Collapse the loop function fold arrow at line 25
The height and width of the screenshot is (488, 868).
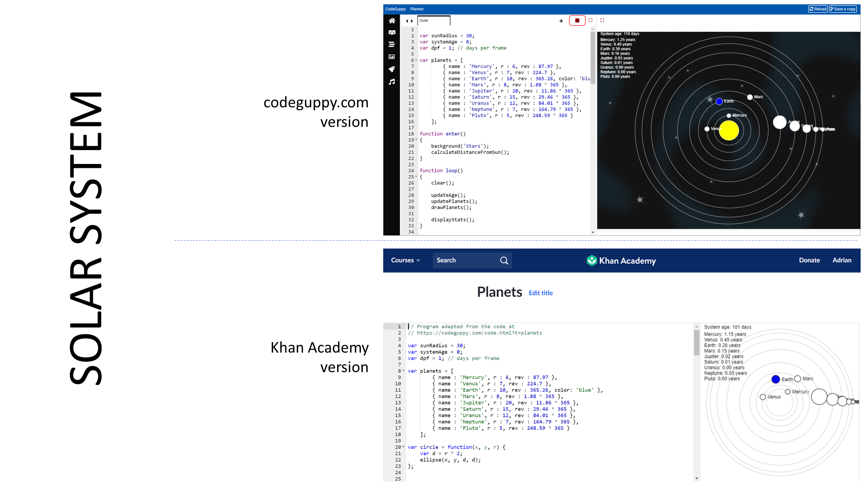(x=416, y=177)
